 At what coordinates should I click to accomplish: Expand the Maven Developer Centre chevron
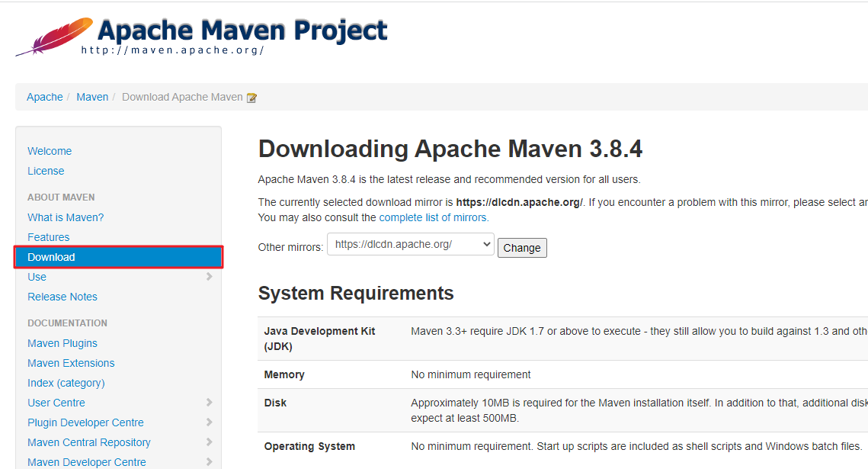coord(210,462)
